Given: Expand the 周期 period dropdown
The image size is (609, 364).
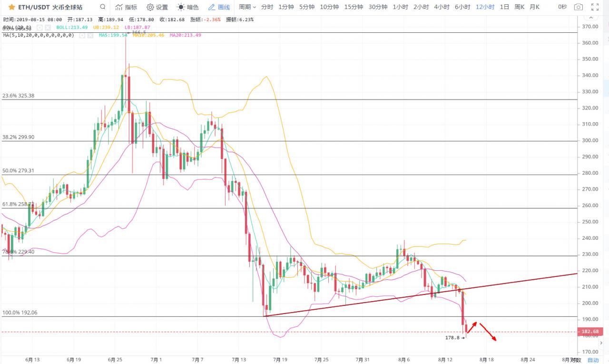Looking at the screenshot, I should pos(247,7).
